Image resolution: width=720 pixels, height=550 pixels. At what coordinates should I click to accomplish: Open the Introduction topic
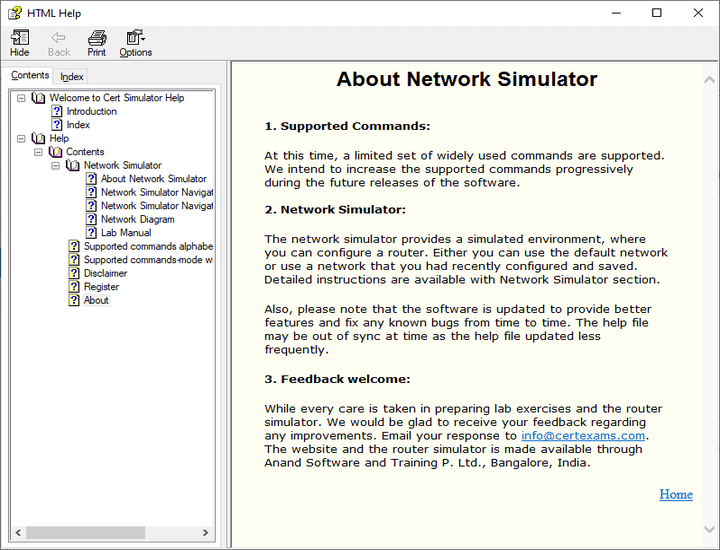pos(91,111)
